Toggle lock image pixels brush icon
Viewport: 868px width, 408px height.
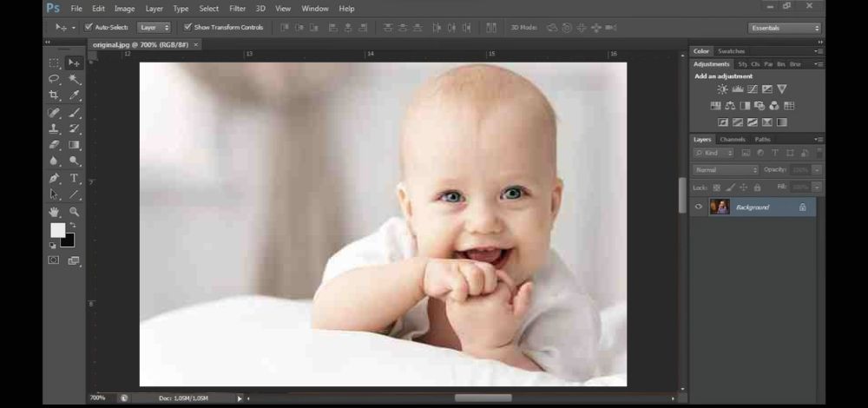click(x=730, y=188)
